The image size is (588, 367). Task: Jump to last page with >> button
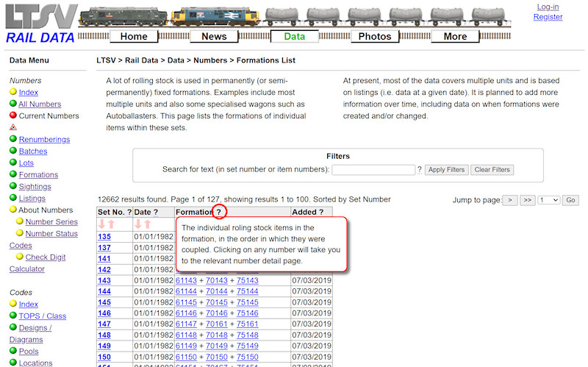coord(528,200)
